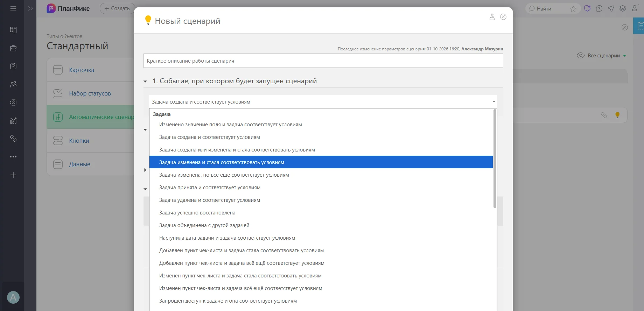Close the Новый сценарий dialog
The height and width of the screenshot is (311, 644).
pos(503,17)
